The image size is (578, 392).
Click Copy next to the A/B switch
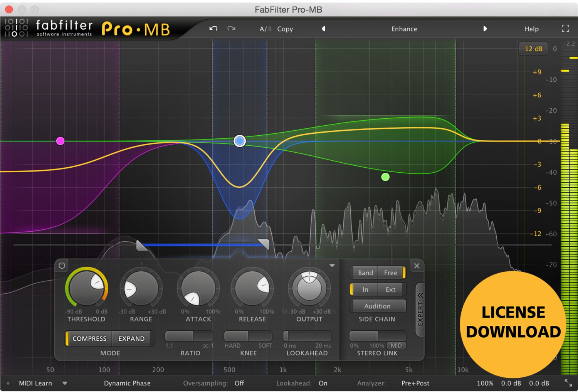click(285, 29)
